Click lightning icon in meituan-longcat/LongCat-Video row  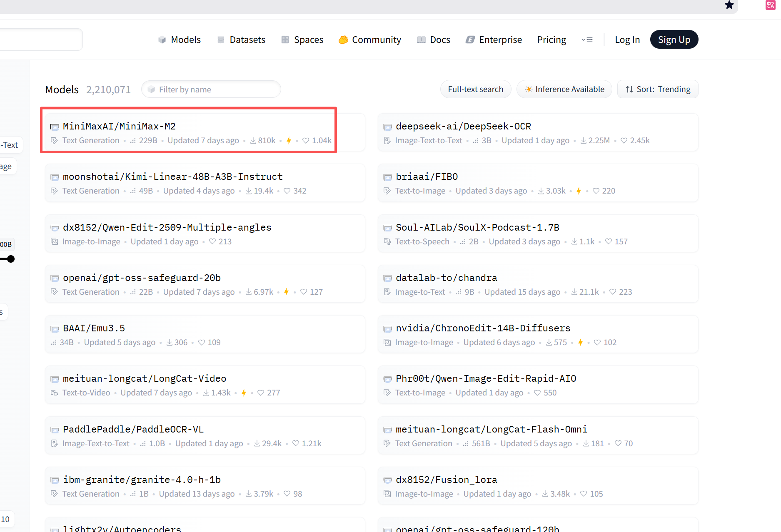tap(244, 393)
